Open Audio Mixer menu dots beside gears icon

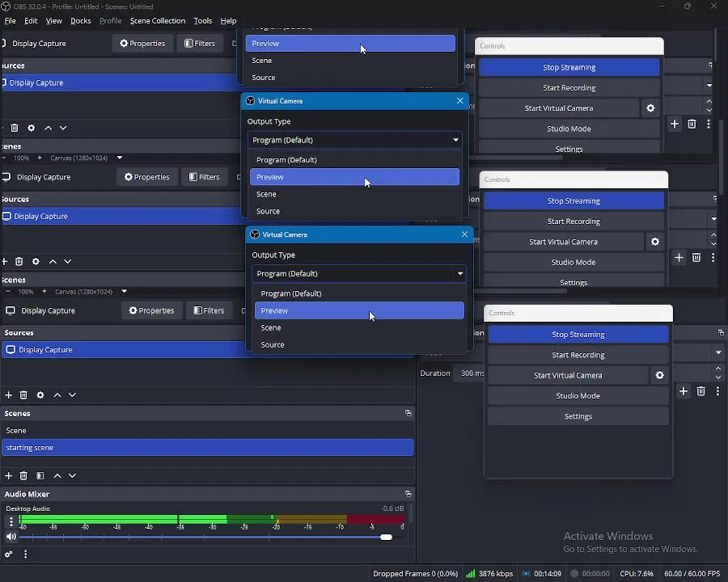(26, 555)
